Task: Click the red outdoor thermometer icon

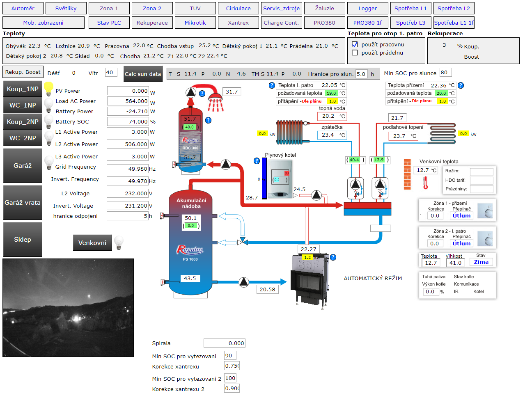Action: tap(425, 182)
